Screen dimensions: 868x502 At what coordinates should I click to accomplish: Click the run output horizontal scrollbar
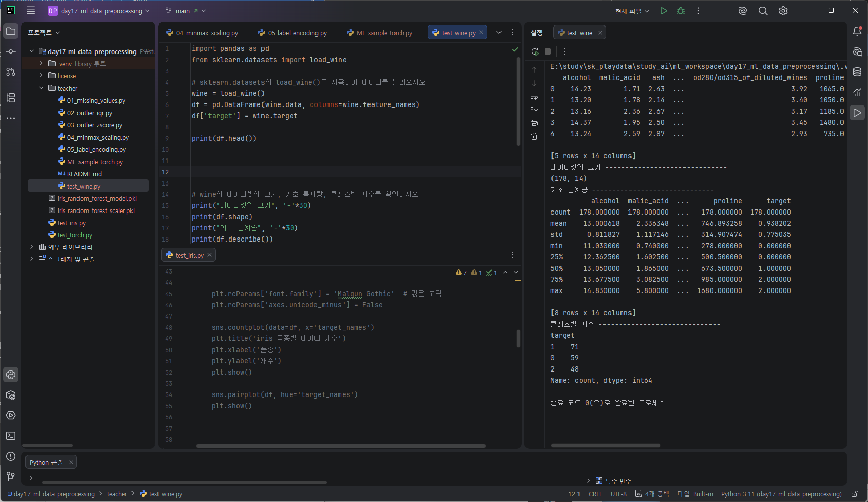(x=606, y=445)
